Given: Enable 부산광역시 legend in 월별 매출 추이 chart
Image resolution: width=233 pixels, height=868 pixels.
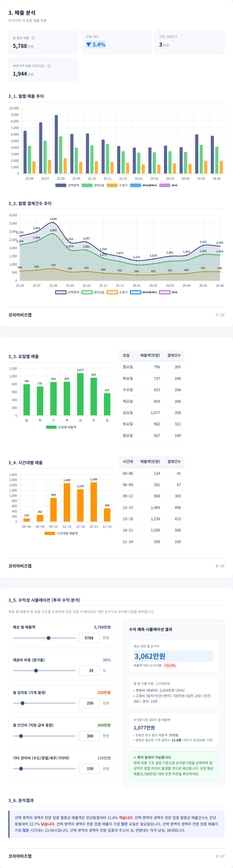Looking at the screenshot, I should [x=143, y=185].
